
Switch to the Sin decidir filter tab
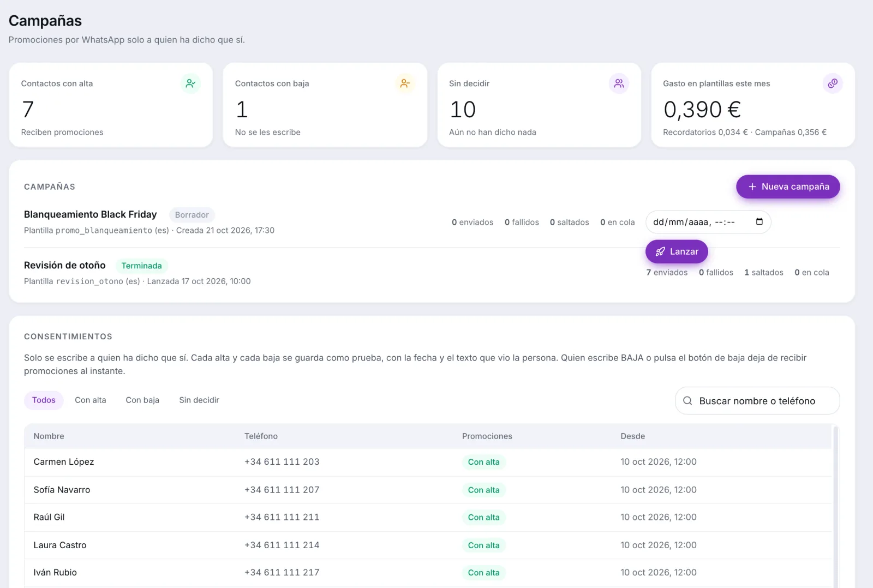pos(199,400)
